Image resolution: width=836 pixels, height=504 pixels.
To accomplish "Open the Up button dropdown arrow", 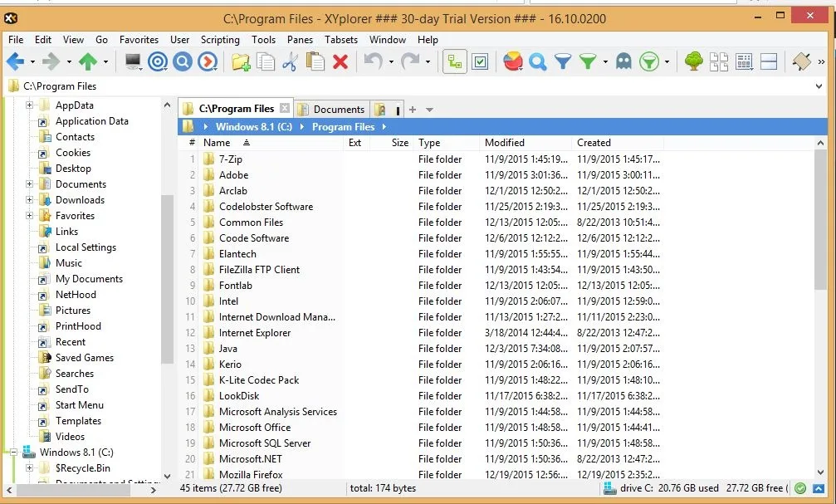I will tap(105, 62).
